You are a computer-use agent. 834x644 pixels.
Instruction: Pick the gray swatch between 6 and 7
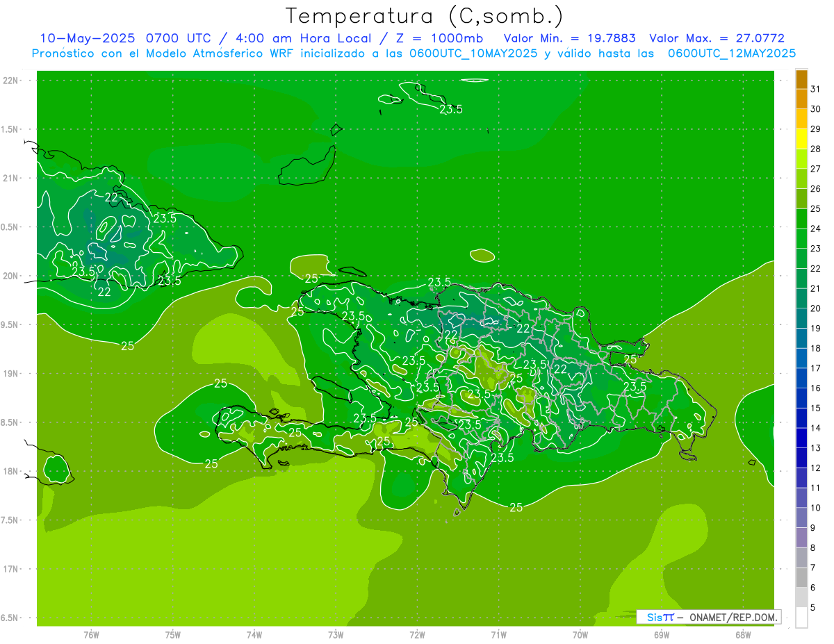click(801, 578)
